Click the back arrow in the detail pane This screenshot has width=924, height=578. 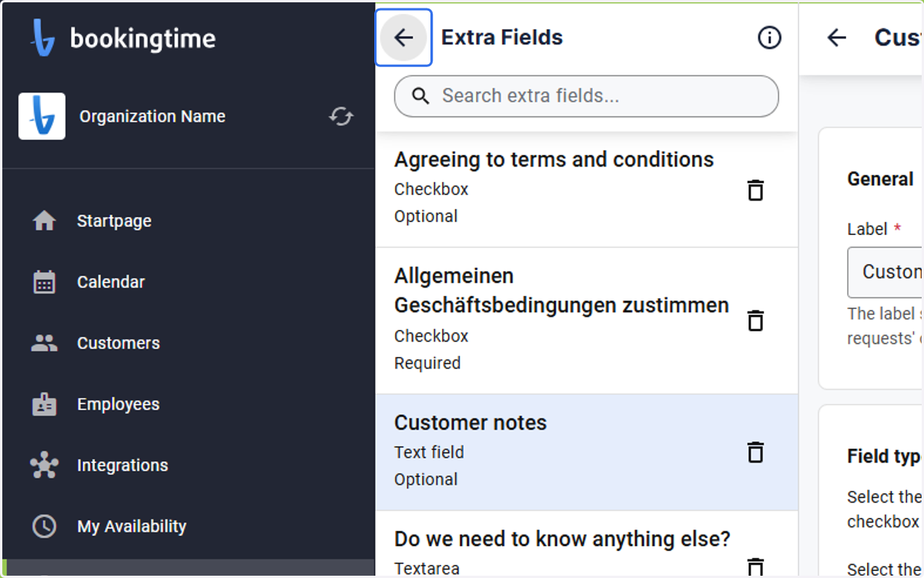tap(836, 38)
